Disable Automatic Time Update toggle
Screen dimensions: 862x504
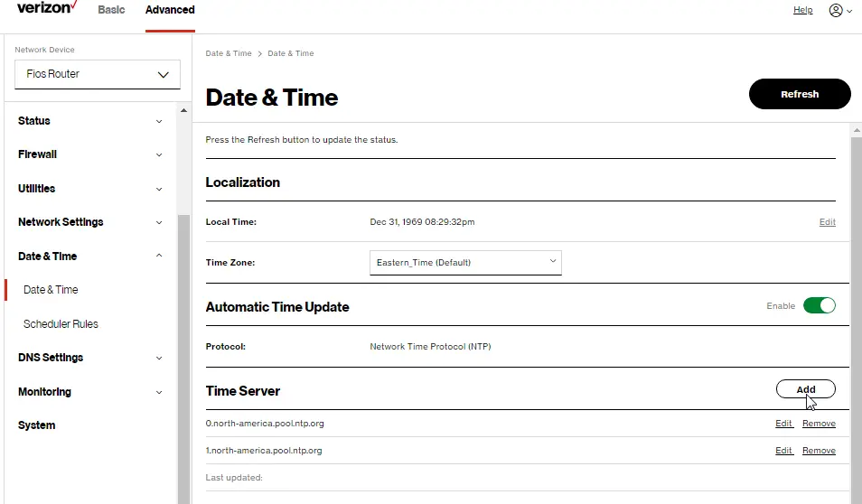tap(820, 305)
